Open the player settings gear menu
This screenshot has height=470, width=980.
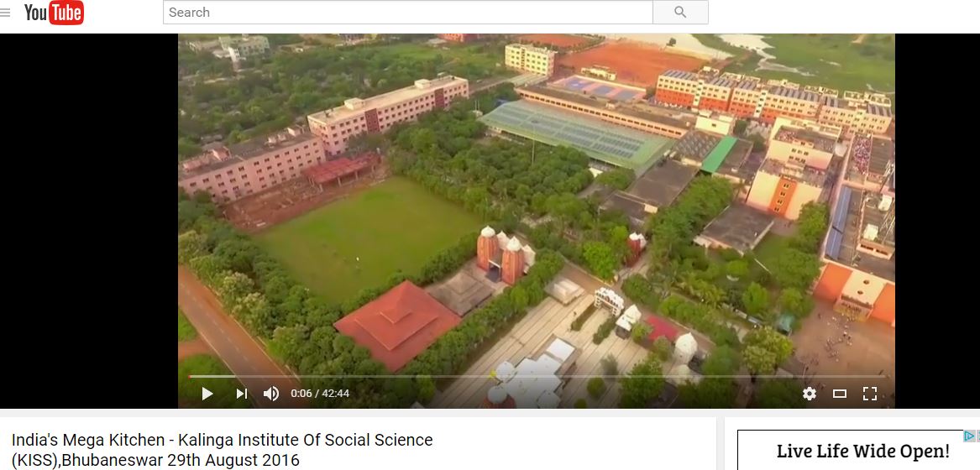pos(810,393)
